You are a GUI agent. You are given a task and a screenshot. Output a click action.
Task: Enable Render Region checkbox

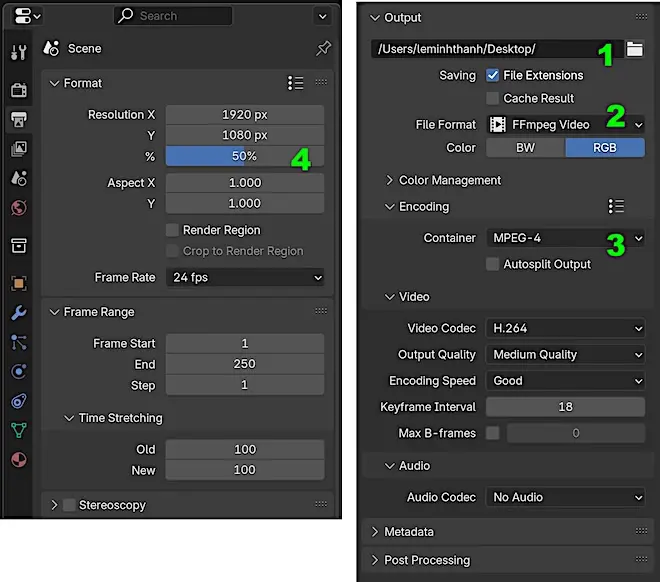pyautogui.click(x=172, y=230)
